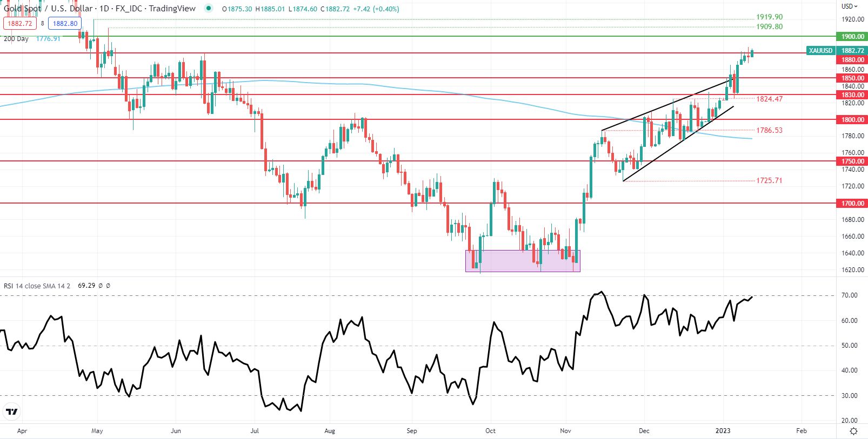Open the USD currency dropdown

tap(849, 6)
